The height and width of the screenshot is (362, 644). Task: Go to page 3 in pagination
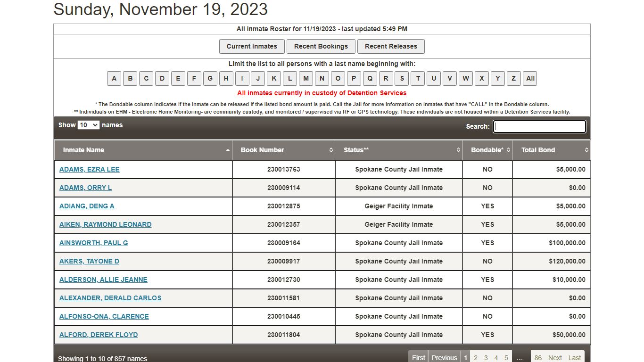click(486, 358)
